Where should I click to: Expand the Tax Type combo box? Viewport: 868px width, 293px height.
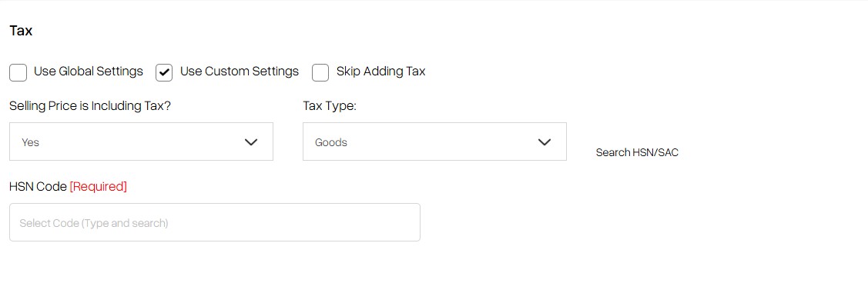434,142
